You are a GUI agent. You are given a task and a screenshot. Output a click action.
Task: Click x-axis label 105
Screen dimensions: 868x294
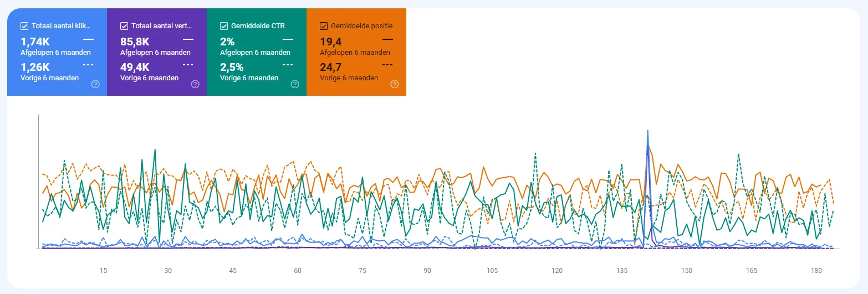pyautogui.click(x=492, y=271)
